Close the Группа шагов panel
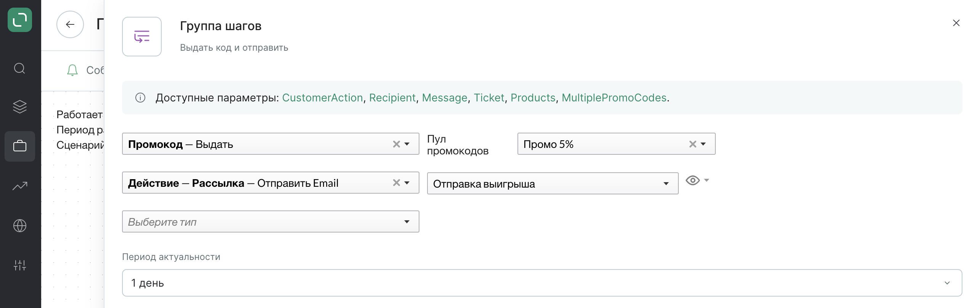The height and width of the screenshot is (308, 980). (956, 23)
